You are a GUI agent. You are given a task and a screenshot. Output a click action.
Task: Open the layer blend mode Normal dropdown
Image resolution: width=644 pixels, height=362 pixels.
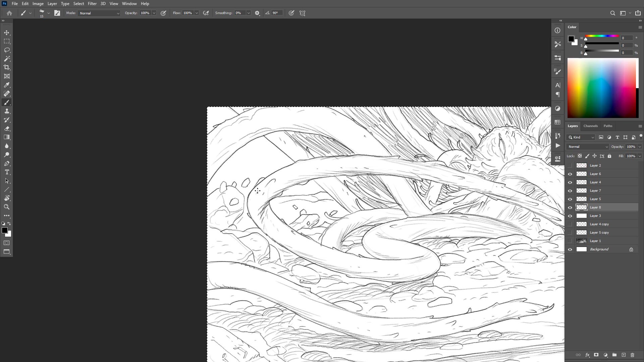click(x=588, y=147)
